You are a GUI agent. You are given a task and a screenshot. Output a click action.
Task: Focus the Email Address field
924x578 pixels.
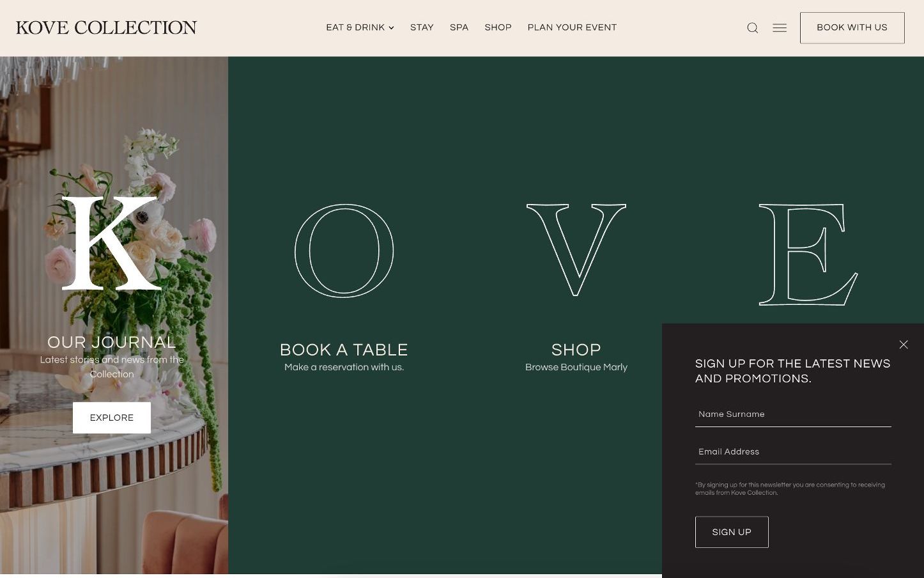click(793, 452)
